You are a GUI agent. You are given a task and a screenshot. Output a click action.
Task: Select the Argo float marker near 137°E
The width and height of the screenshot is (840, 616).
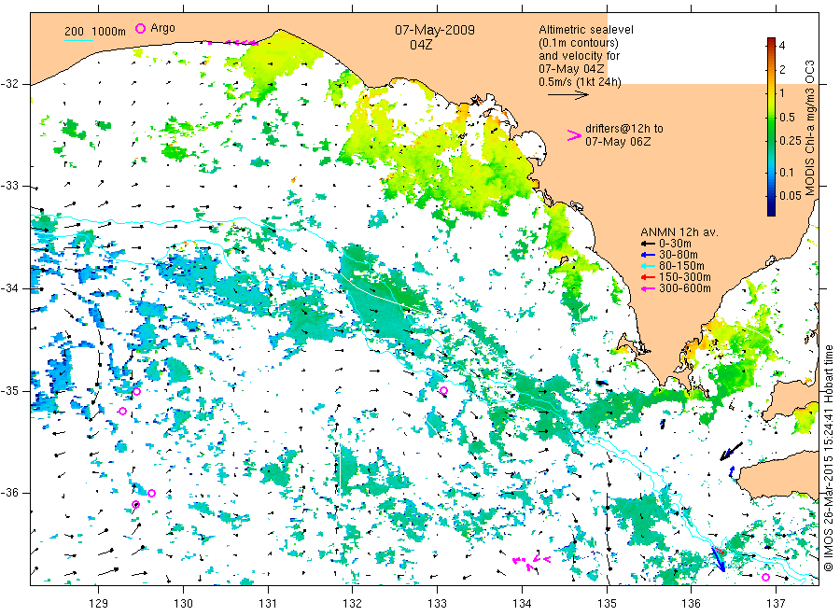click(x=765, y=577)
